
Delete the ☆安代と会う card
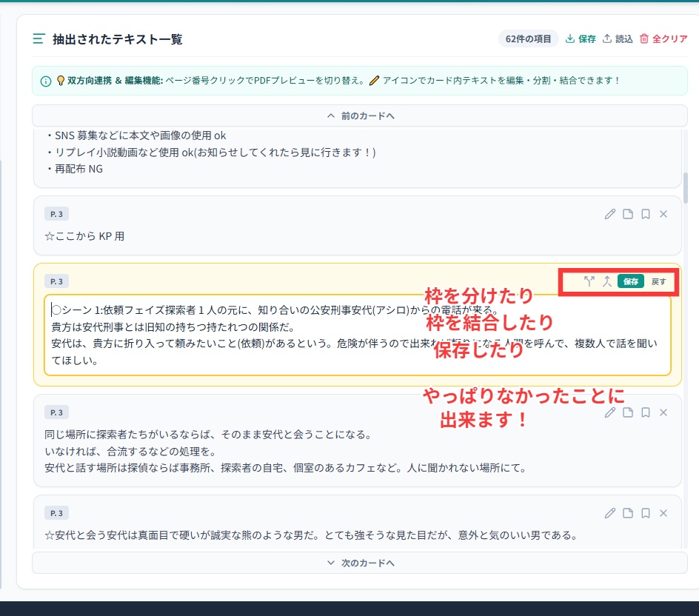click(x=663, y=513)
